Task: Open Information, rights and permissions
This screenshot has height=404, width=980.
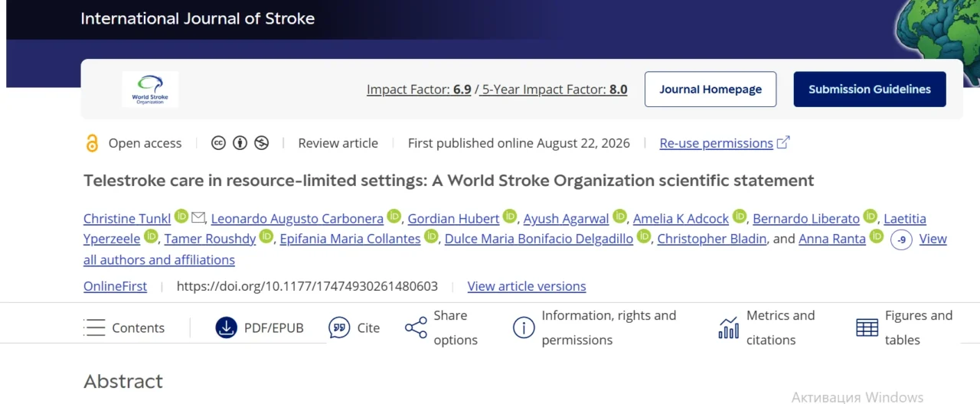Action: 609,327
